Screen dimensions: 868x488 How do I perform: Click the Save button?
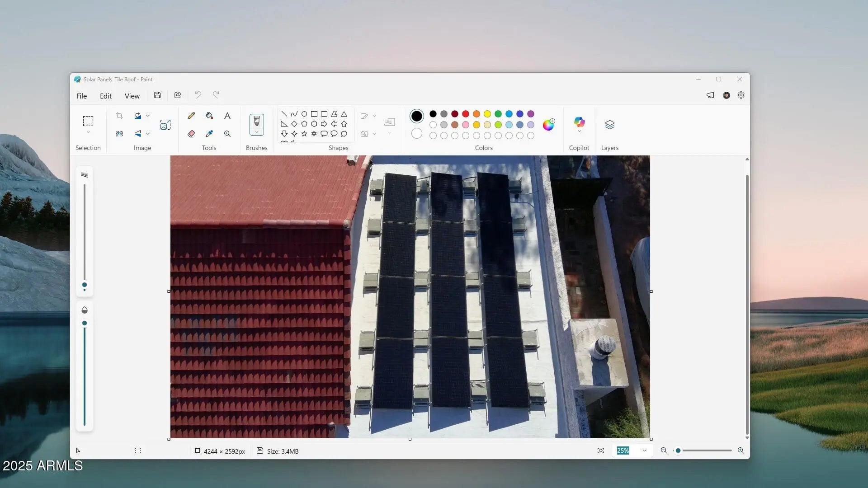point(157,95)
